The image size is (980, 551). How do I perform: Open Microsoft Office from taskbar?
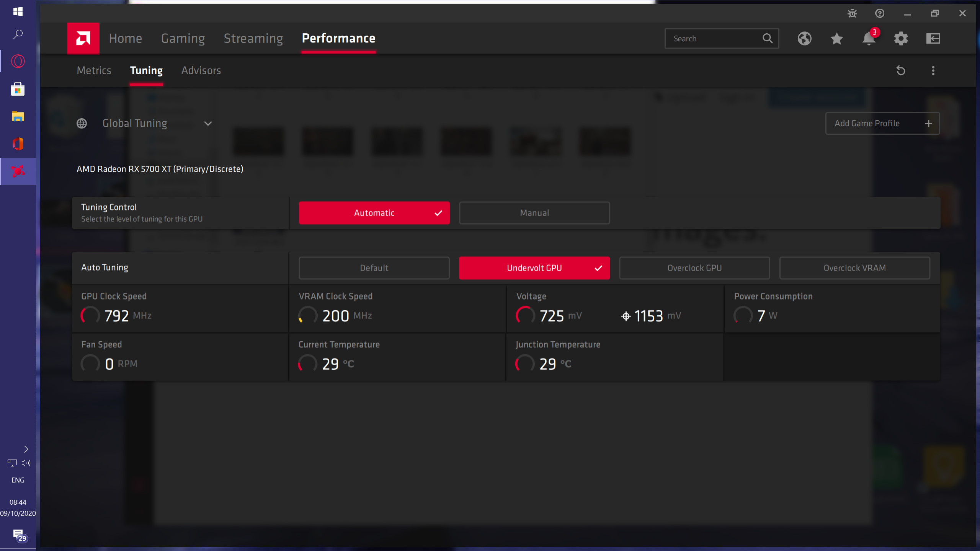[x=18, y=144]
